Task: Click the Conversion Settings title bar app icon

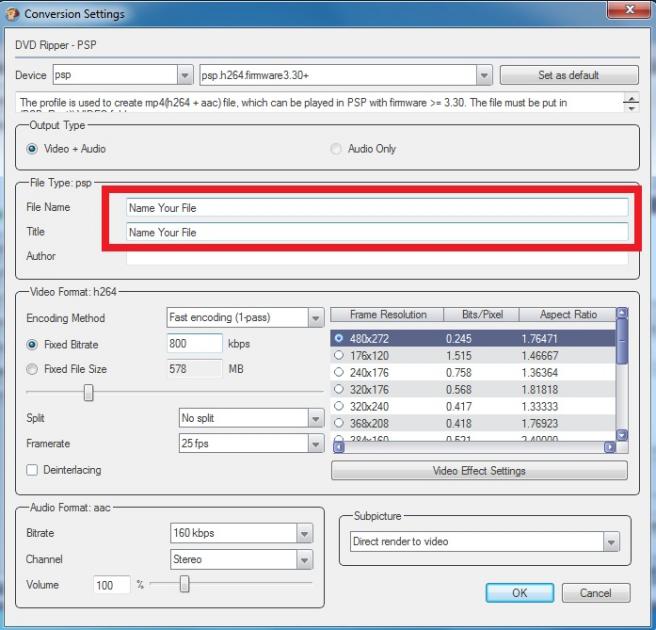Action: (x=12, y=14)
